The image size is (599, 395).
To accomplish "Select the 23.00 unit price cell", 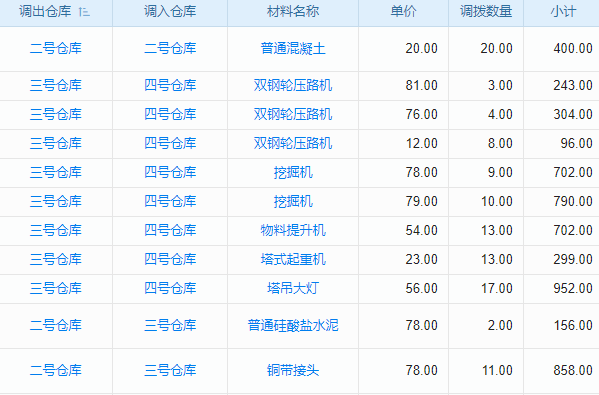I will click(421, 259).
